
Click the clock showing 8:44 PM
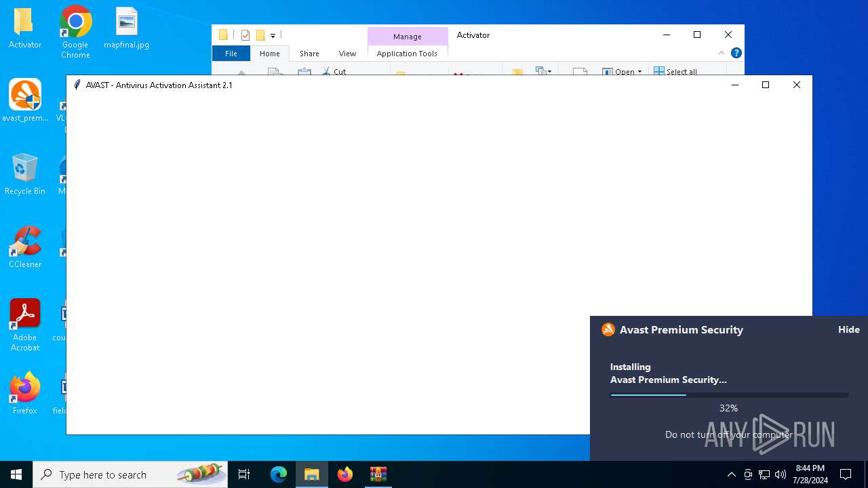(x=810, y=474)
